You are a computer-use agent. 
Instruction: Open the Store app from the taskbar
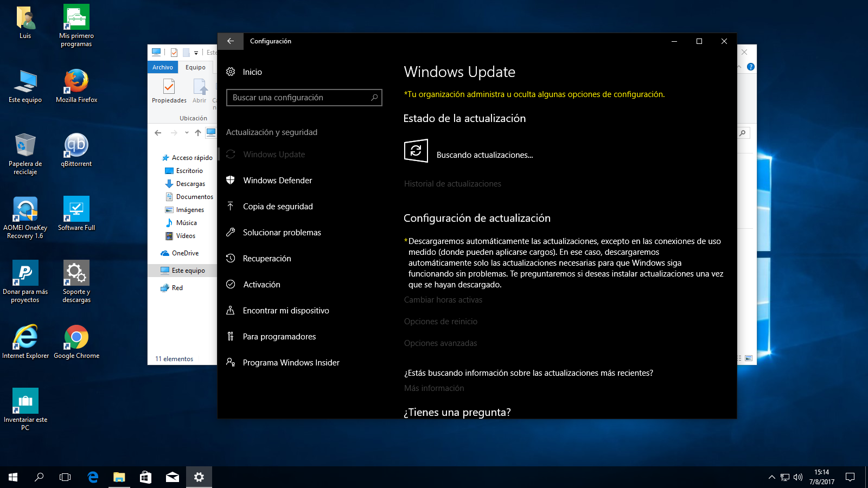coord(145,477)
